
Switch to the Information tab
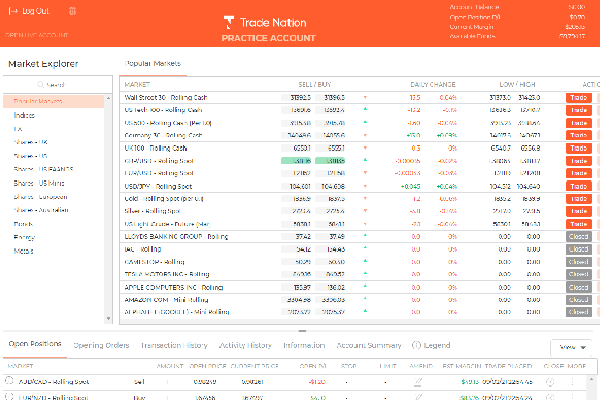coord(304,345)
